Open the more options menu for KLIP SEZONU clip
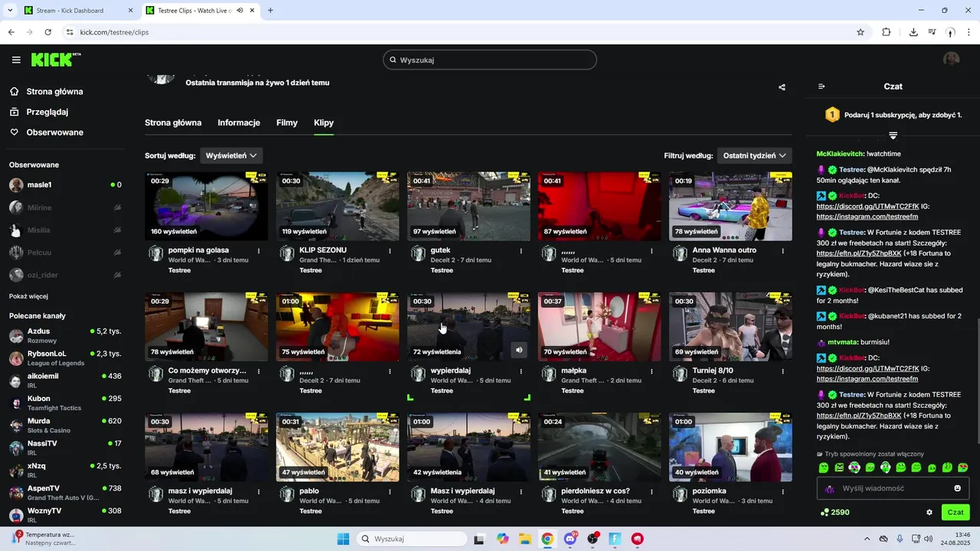 click(390, 250)
